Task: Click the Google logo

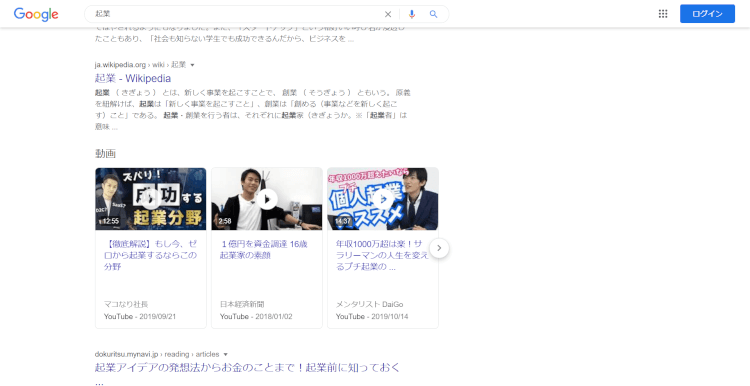Action: coord(36,14)
